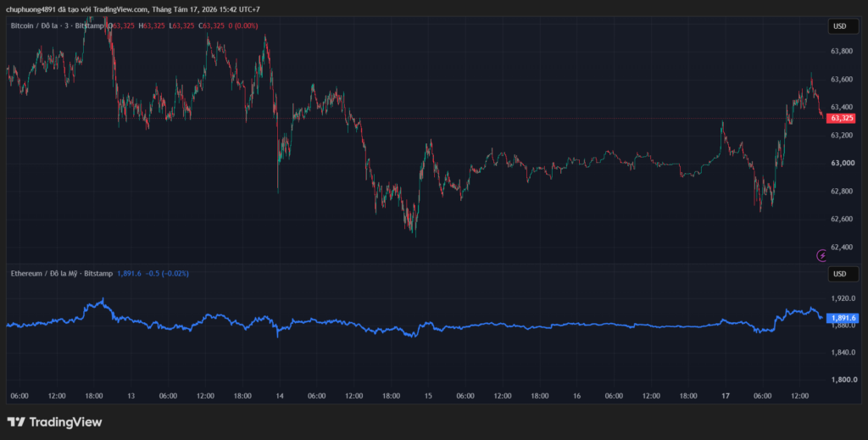Click the red 63,325 current price label
The width and height of the screenshot is (868, 440).
pos(840,119)
